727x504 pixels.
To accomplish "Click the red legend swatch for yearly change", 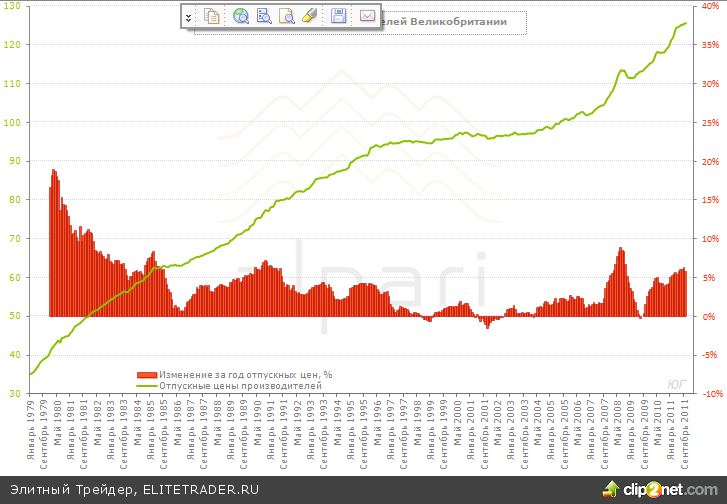I will pyautogui.click(x=146, y=375).
